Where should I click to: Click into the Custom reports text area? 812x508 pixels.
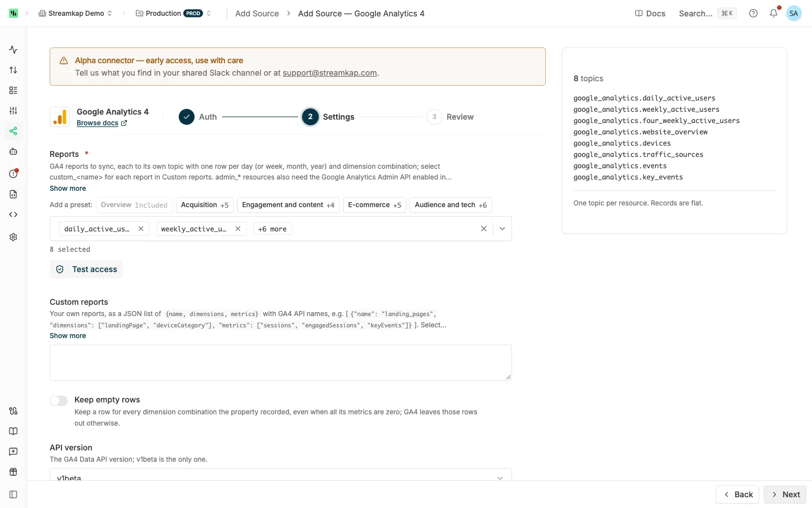[x=281, y=363]
